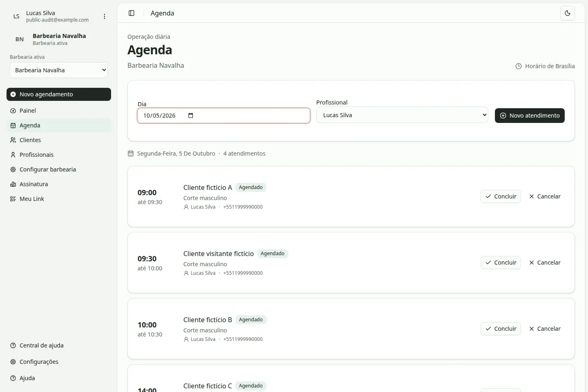Conclude the 10:00 Cliente fictício B appointment
The image size is (588, 392).
501,329
